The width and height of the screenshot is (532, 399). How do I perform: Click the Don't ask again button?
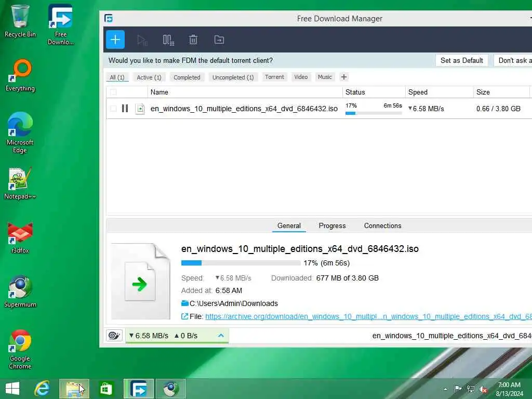[513, 60]
